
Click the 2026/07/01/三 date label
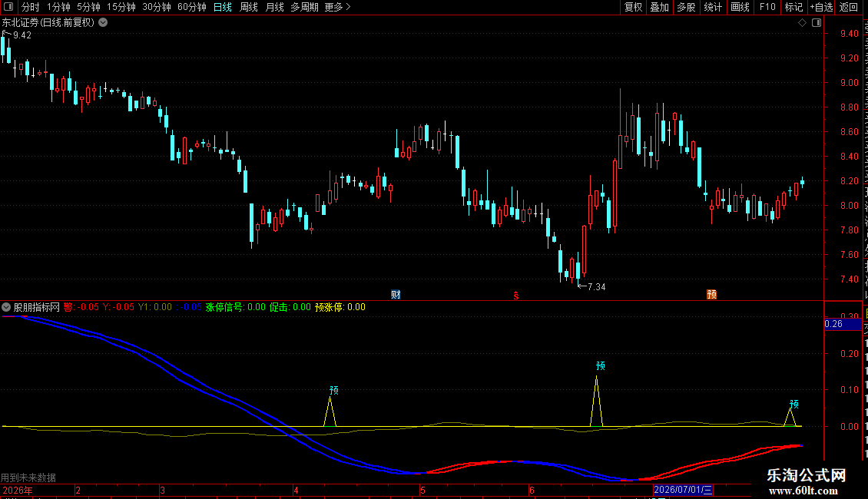tap(683, 490)
